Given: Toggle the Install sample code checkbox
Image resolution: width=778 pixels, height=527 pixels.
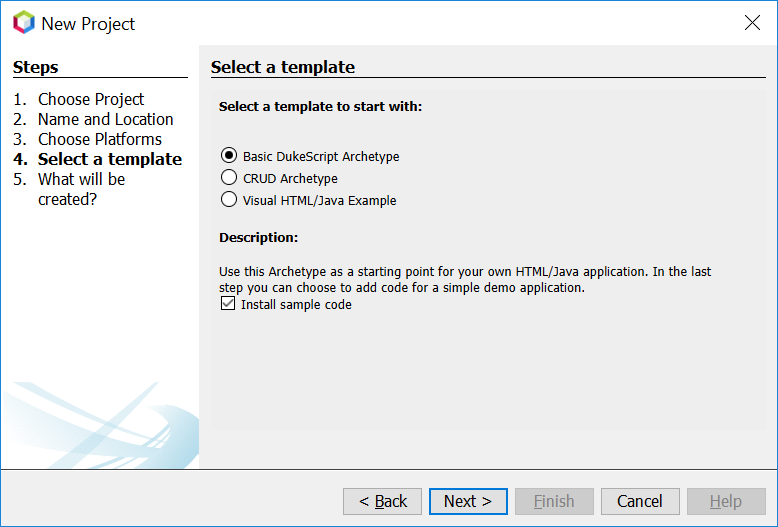Looking at the screenshot, I should click(227, 304).
